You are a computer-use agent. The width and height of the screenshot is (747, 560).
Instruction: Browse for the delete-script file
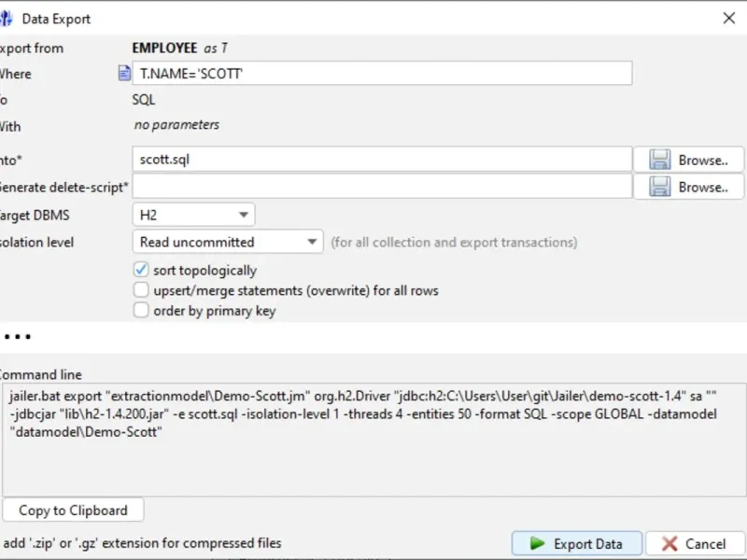689,187
